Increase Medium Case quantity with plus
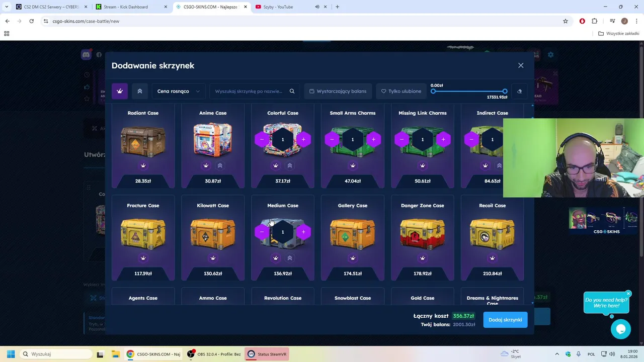Screen dimensions: 644x362 tap(303, 232)
